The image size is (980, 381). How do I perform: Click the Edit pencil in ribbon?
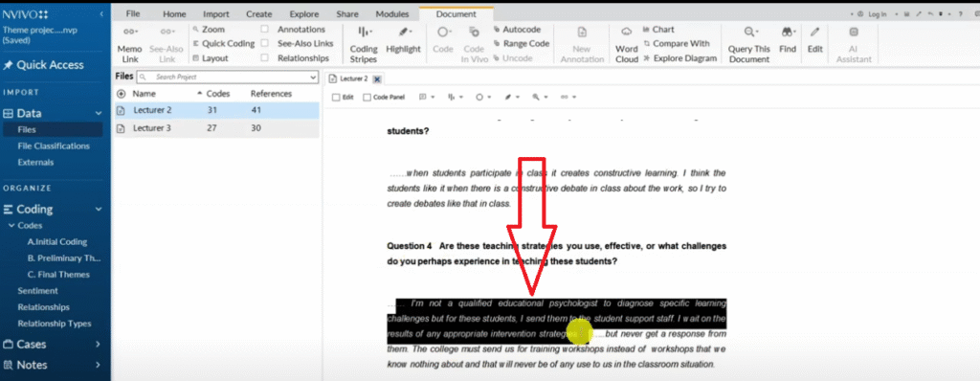[x=815, y=40]
